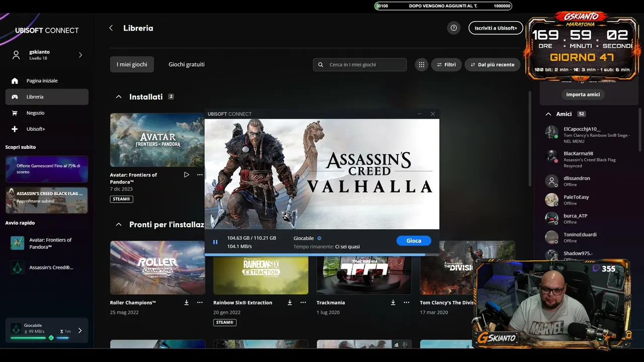This screenshot has height=362, width=644.
Task: Click the library vertical scrollbar
Action: (x=529, y=138)
